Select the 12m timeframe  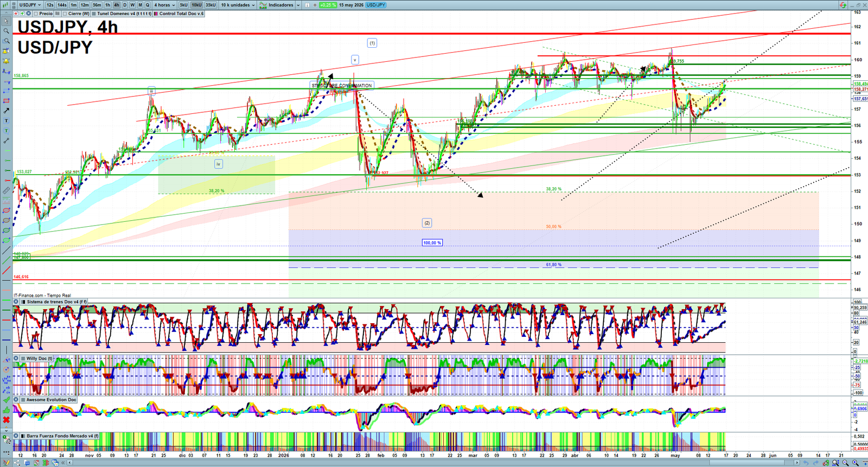pos(85,5)
